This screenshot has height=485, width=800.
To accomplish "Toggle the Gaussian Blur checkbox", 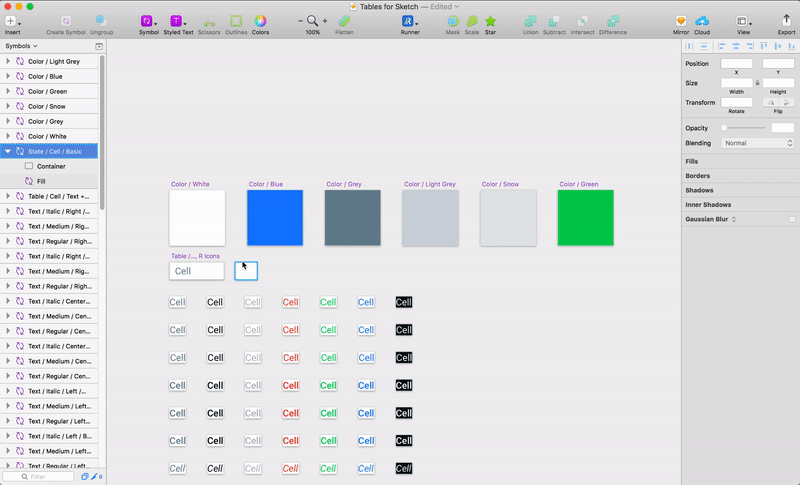I will coord(792,219).
